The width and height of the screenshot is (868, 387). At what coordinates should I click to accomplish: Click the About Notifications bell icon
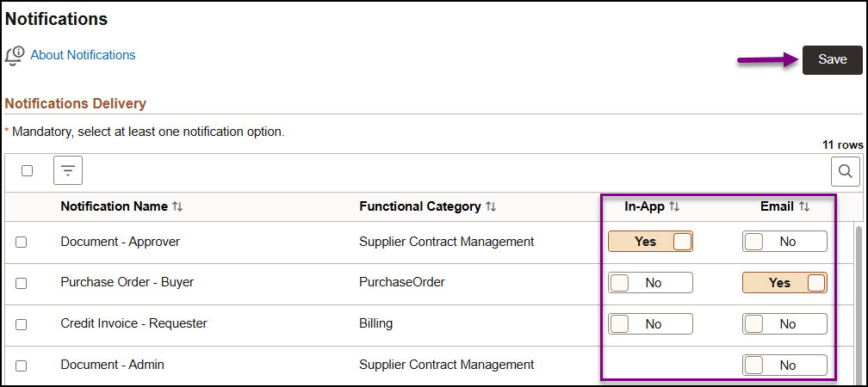click(15, 55)
